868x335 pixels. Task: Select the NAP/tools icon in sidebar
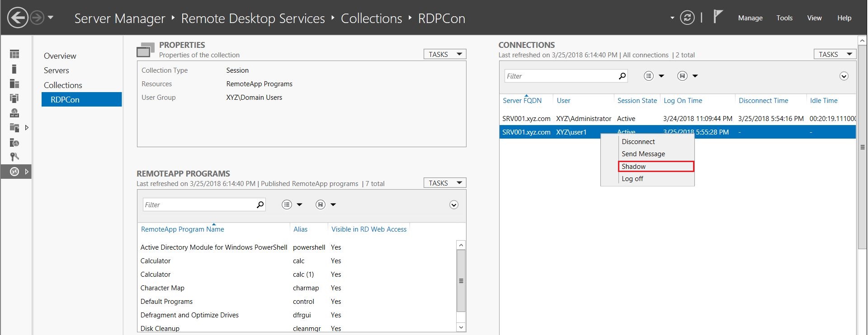(14, 157)
